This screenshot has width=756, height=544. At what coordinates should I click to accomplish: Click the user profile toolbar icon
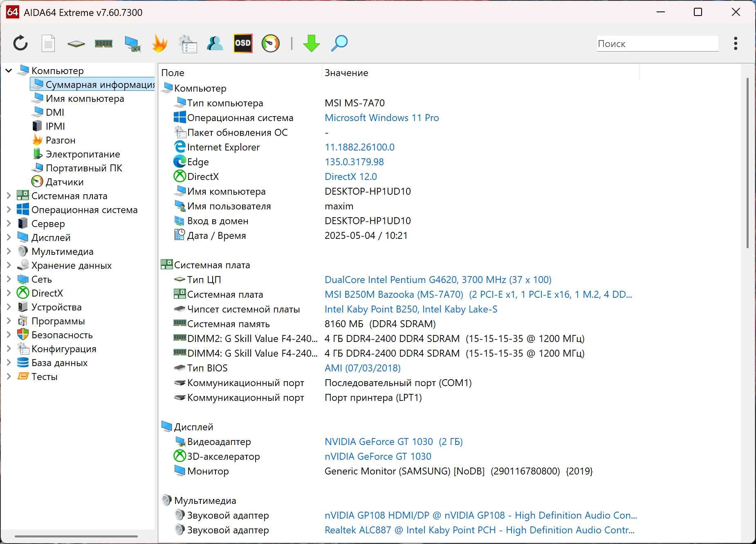[215, 43]
